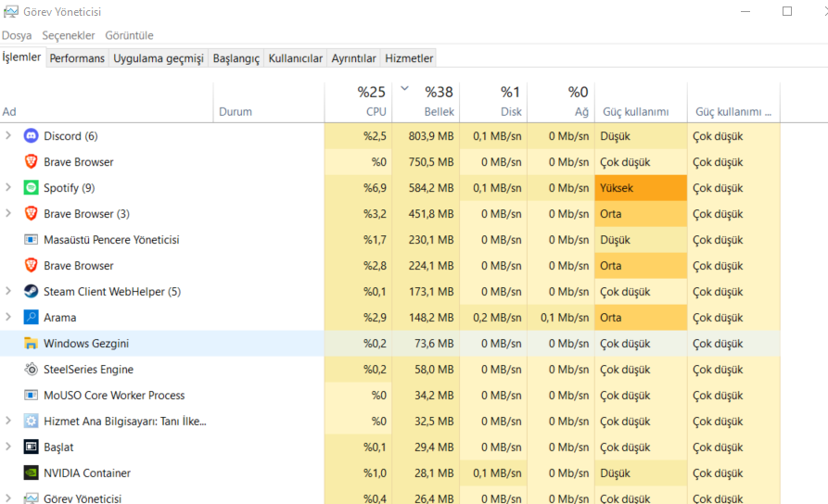Click the NVIDIA Container icon
The image size is (828, 504).
pos(32,472)
